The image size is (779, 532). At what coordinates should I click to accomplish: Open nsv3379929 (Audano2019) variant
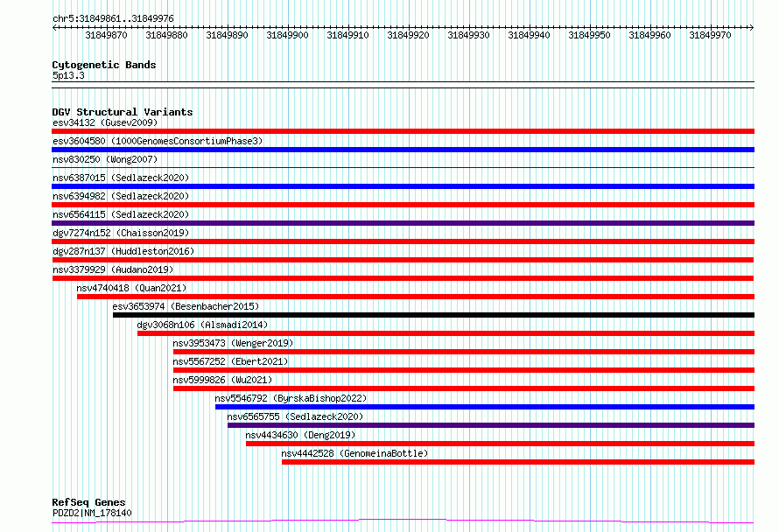click(x=113, y=269)
